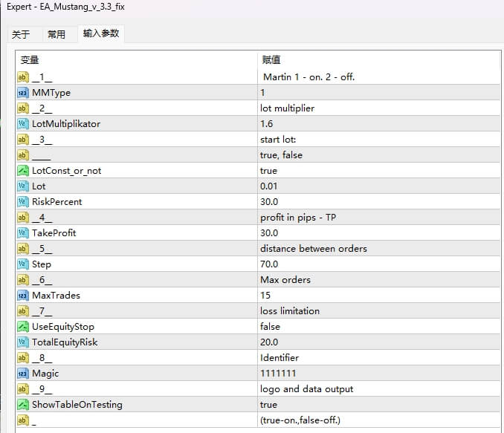Toggle the UseEquityStop false value

point(271,327)
